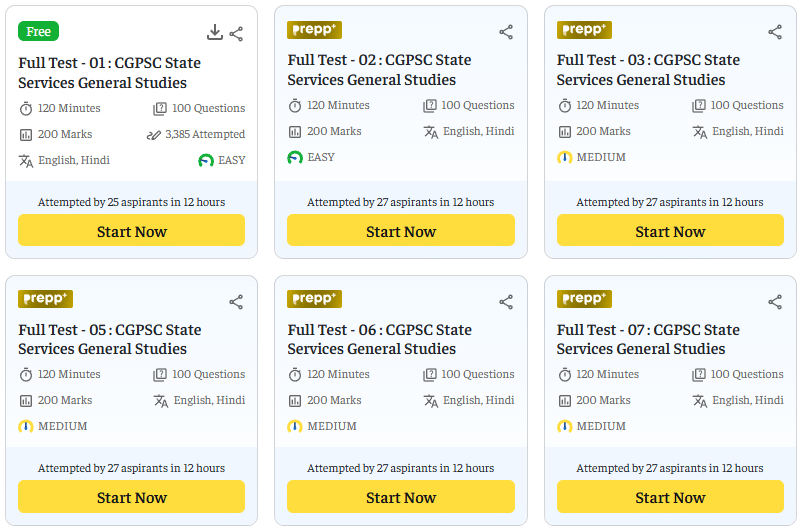803x528 pixels.
Task: Click the '3,385 Attempted' text
Action: pyautogui.click(x=205, y=134)
